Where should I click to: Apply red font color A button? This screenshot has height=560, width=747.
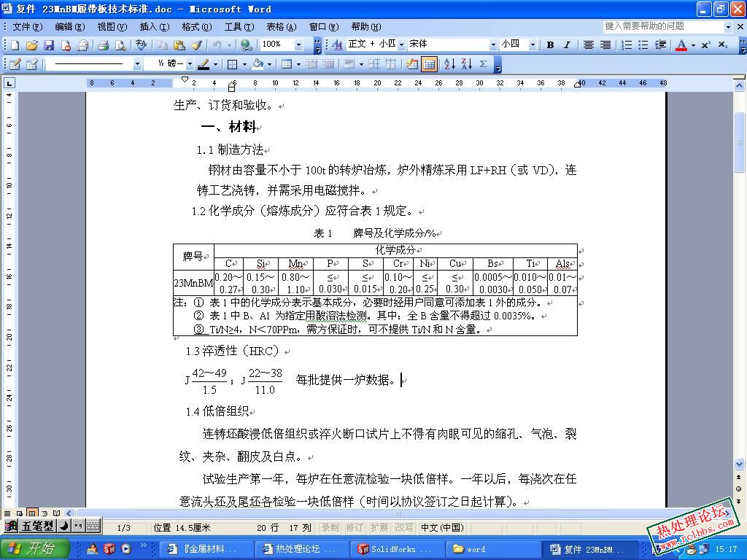[x=681, y=45]
